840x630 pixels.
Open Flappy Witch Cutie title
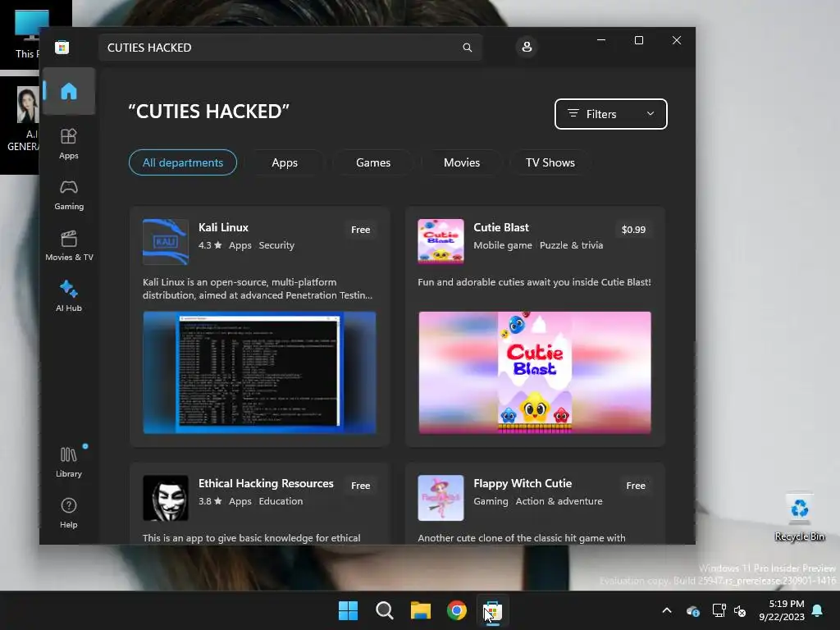(x=523, y=483)
